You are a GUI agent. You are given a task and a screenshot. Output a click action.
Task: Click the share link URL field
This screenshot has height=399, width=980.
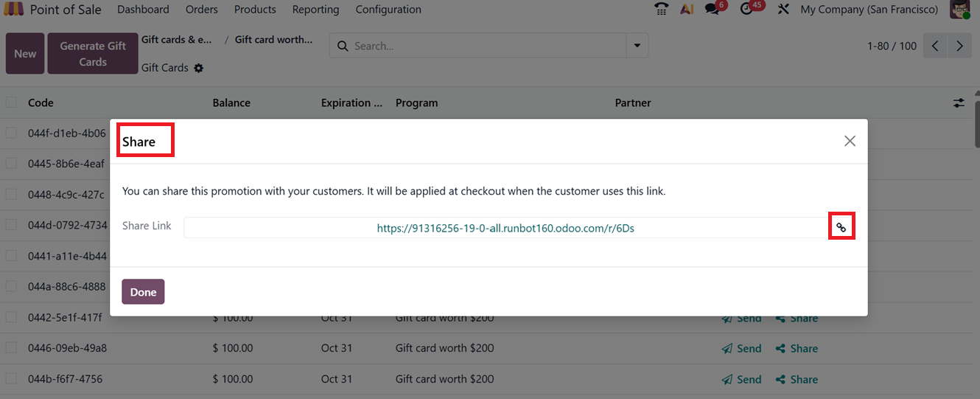[x=505, y=228]
